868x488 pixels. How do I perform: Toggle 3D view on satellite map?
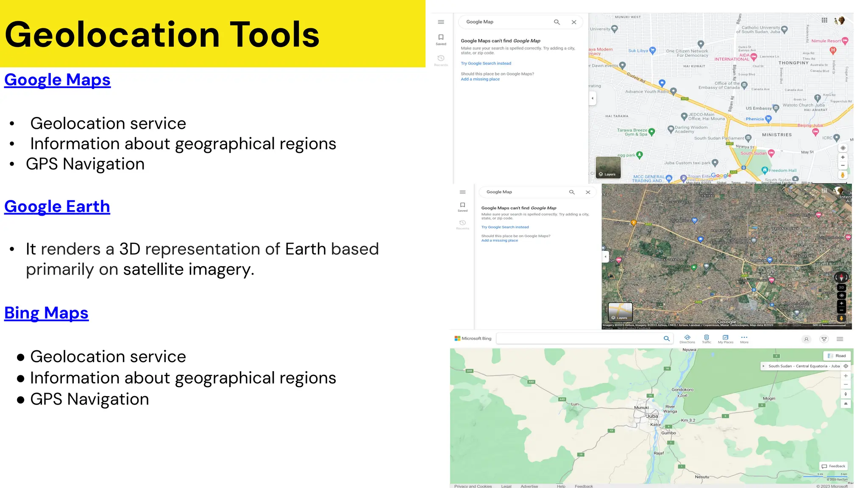click(x=841, y=287)
